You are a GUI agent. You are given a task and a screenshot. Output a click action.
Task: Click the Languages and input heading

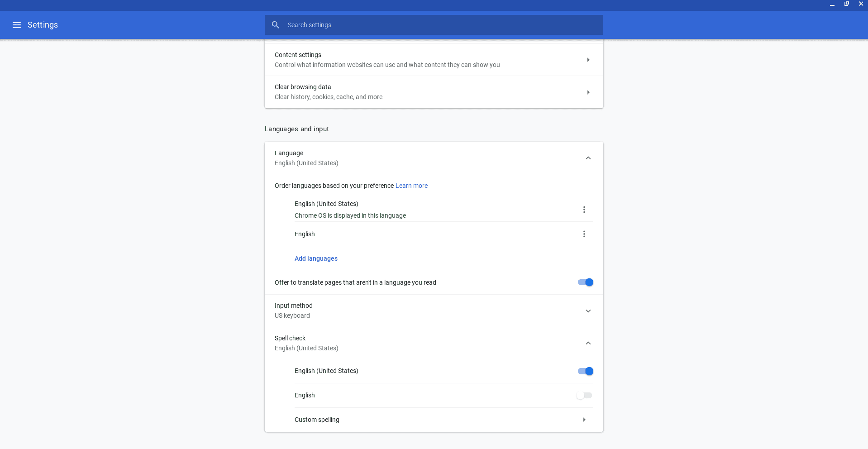tap(296, 129)
